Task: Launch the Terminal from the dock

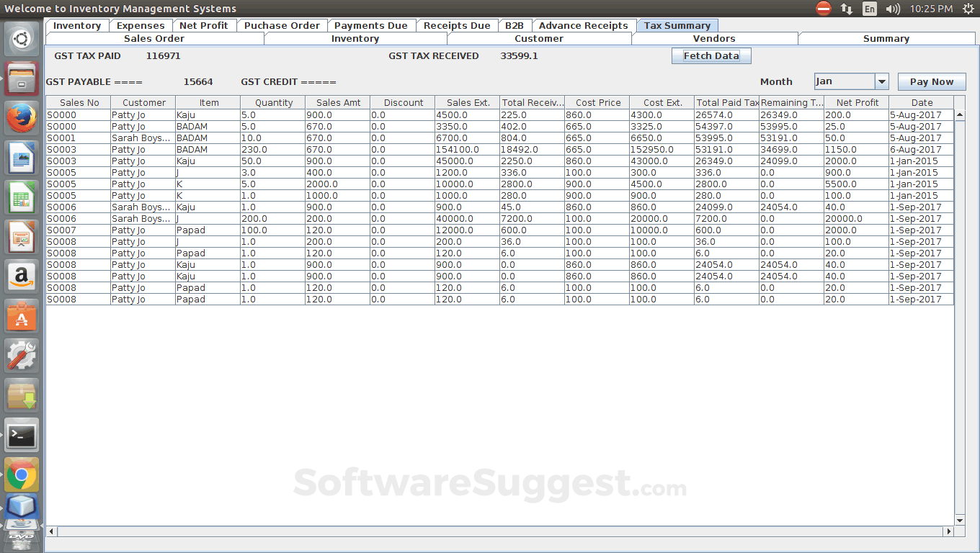Action: pyautogui.click(x=22, y=436)
